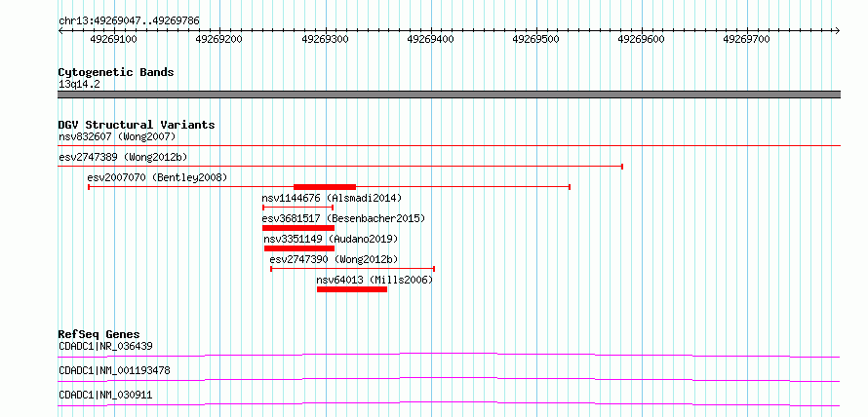Open variant nsv3351149 (Audano2019) label
Image resolution: width=868 pixels, height=417 pixels.
click(x=331, y=239)
